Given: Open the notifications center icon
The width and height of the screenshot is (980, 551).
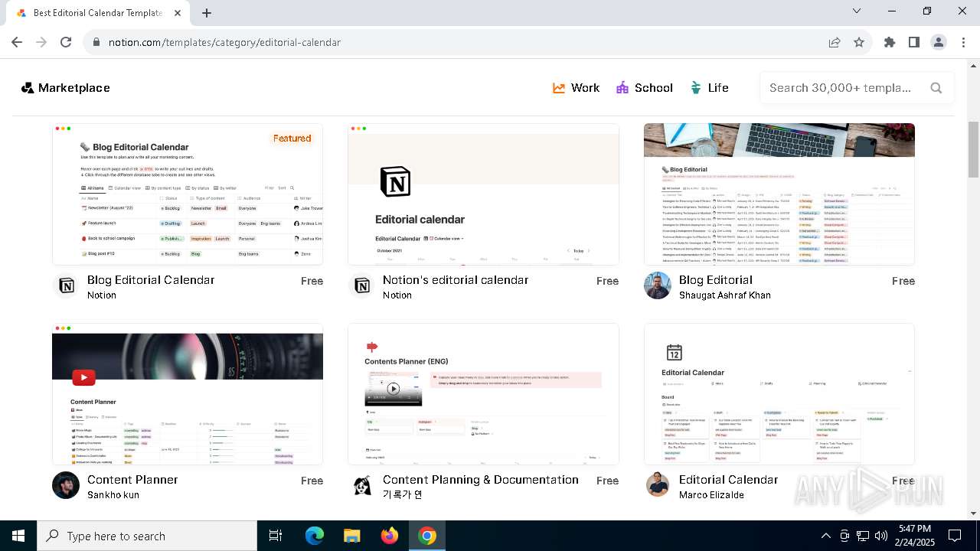Looking at the screenshot, I should [x=955, y=536].
